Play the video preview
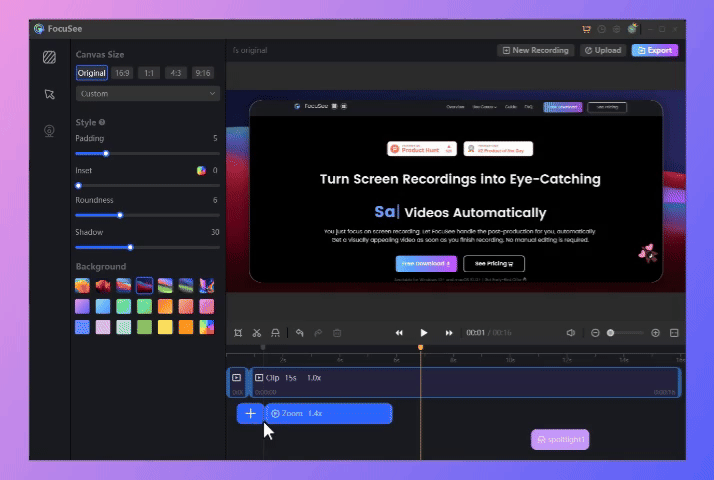This screenshot has height=480, width=714. pyautogui.click(x=423, y=333)
